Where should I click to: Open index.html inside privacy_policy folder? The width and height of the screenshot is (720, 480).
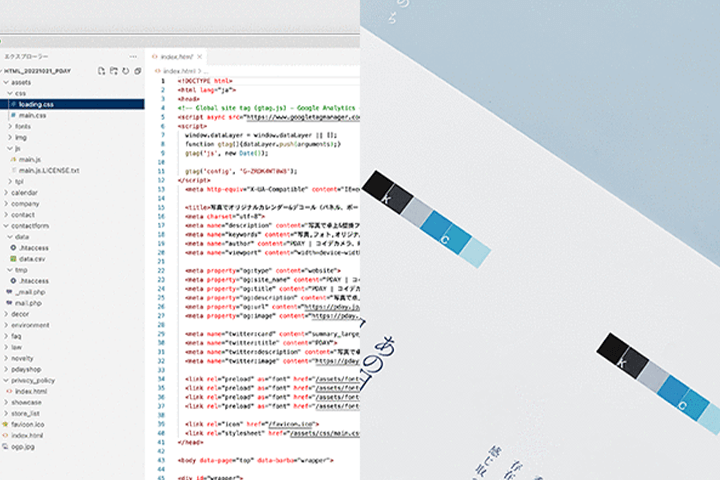31,391
